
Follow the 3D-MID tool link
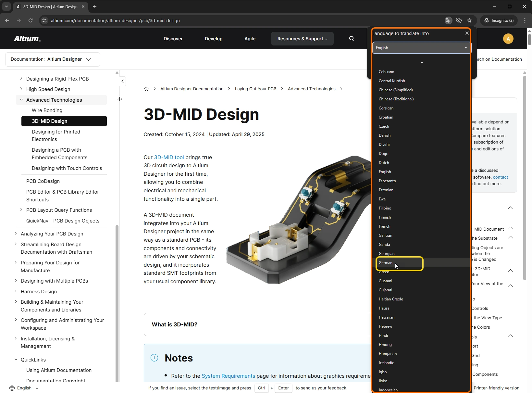tap(169, 157)
